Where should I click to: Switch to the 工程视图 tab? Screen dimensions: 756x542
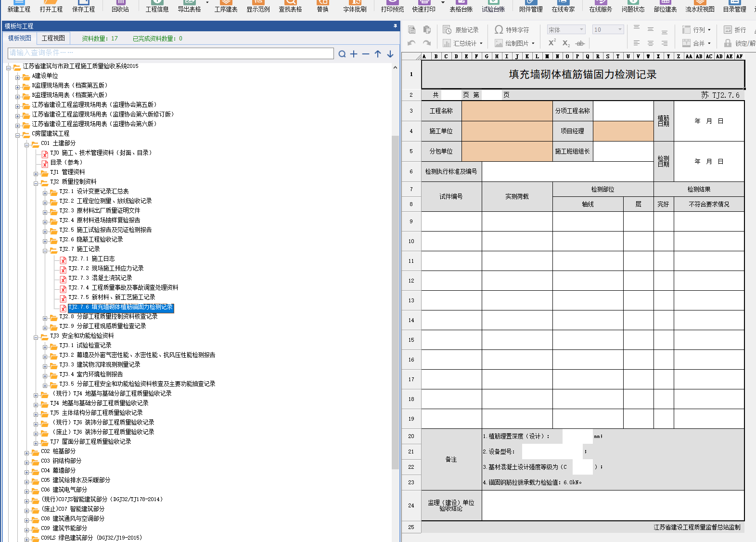click(x=53, y=38)
